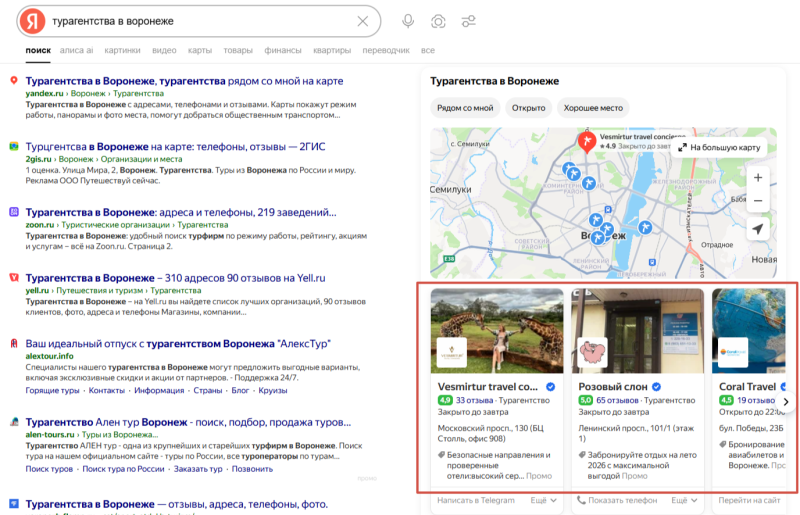Click the 2gis.ru favicon icon

(x=14, y=146)
